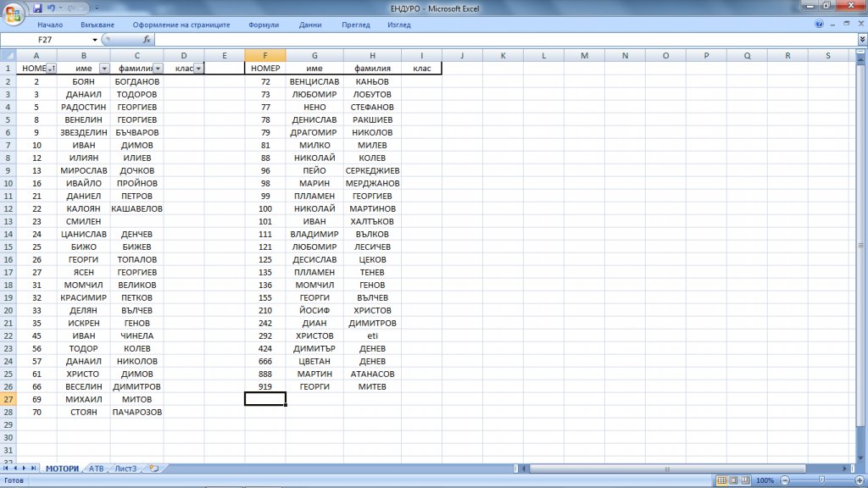Switch to the АТВ sheet tab

(96, 468)
